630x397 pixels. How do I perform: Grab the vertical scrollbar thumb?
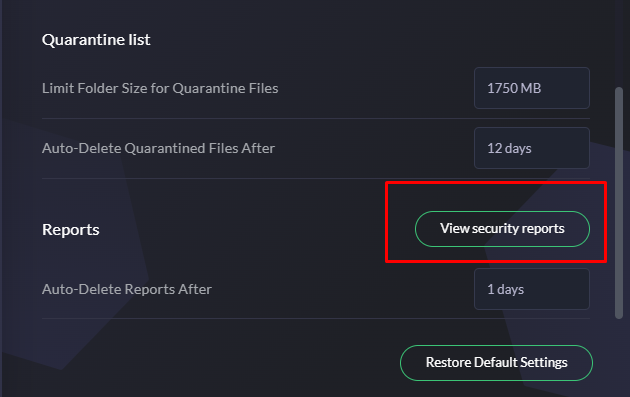point(619,203)
